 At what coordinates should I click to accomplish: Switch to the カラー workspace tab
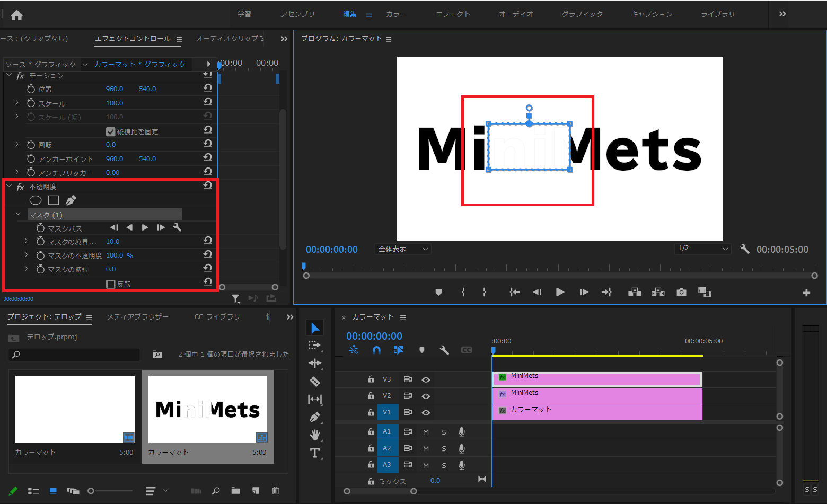pos(396,14)
